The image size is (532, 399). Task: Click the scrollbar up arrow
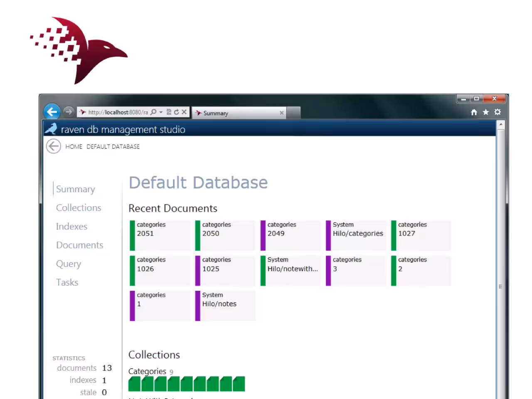pyautogui.click(x=501, y=124)
